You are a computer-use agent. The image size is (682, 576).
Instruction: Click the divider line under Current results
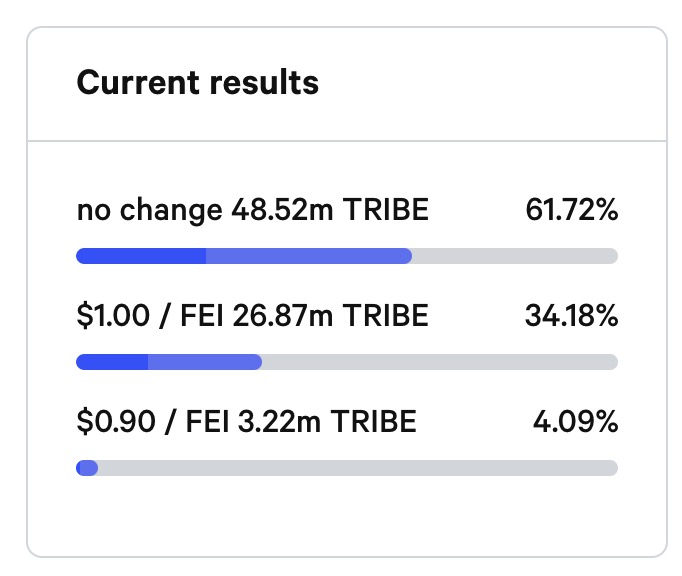(346, 139)
